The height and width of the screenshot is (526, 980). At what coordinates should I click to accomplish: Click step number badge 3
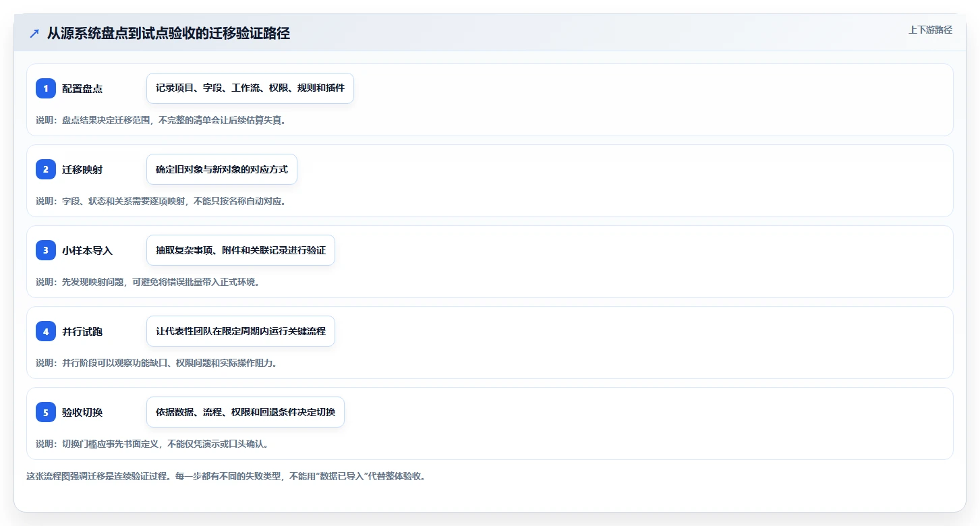click(46, 250)
